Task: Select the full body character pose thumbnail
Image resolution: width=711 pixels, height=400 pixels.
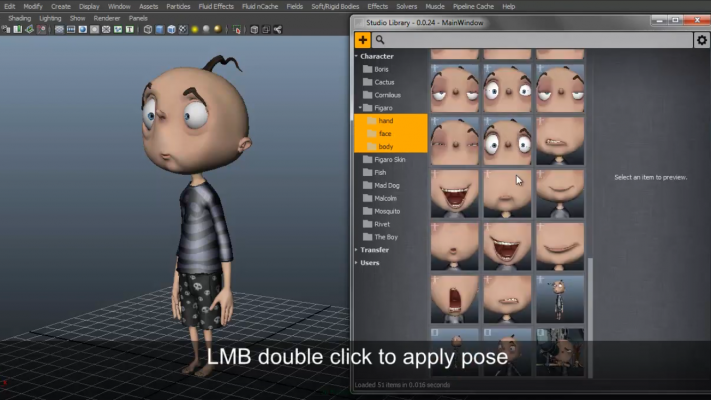Action: click(560, 298)
